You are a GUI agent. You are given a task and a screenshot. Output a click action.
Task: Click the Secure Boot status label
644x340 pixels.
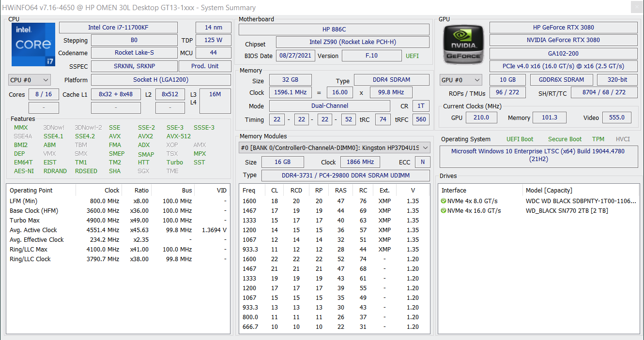(x=565, y=139)
